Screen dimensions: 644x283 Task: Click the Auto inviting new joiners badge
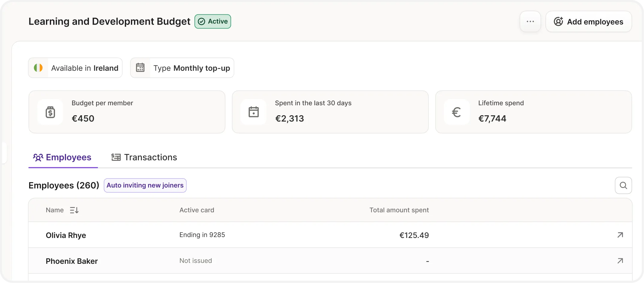click(145, 185)
